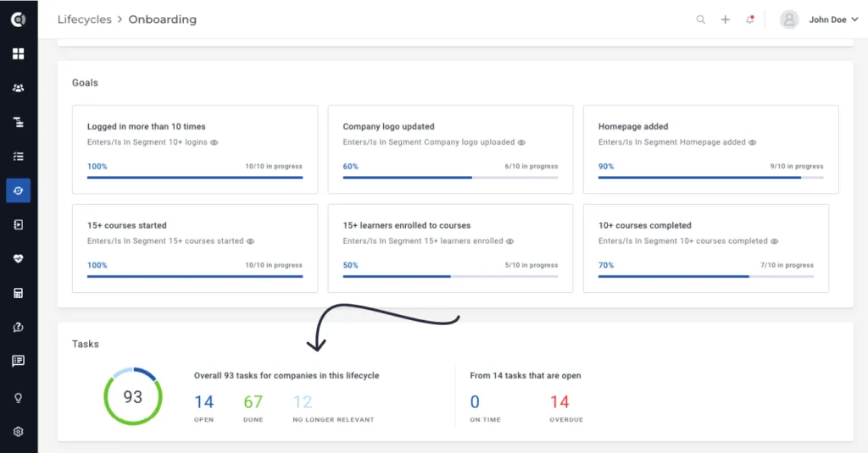Click the Goals section heading

coord(86,83)
